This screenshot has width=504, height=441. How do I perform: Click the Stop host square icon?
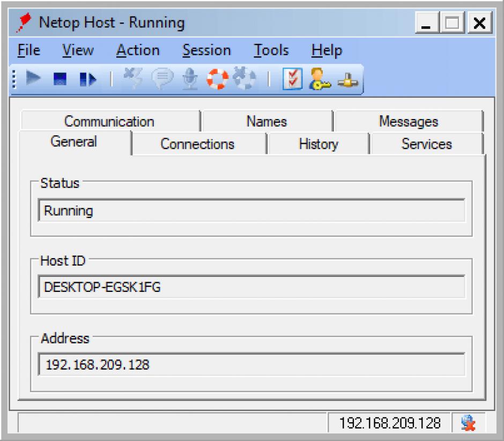[x=60, y=79]
